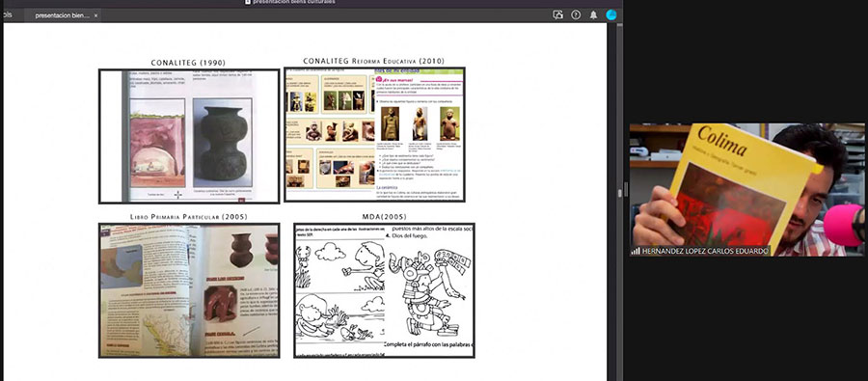The width and height of the screenshot is (868, 381).
Task: Click the panel divider handle beside the video
Action: 626,189
